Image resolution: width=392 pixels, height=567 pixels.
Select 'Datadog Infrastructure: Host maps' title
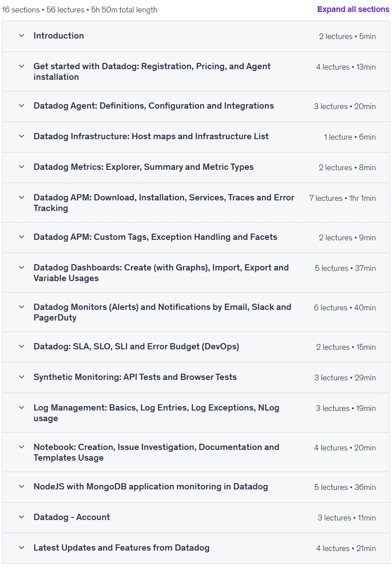click(x=151, y=137)
